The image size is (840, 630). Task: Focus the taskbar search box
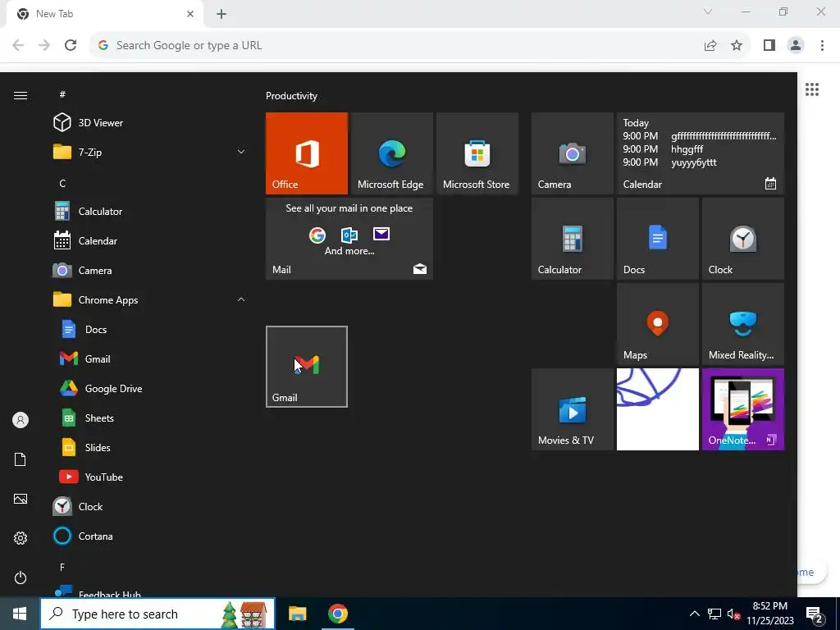[x=157, y=614]
